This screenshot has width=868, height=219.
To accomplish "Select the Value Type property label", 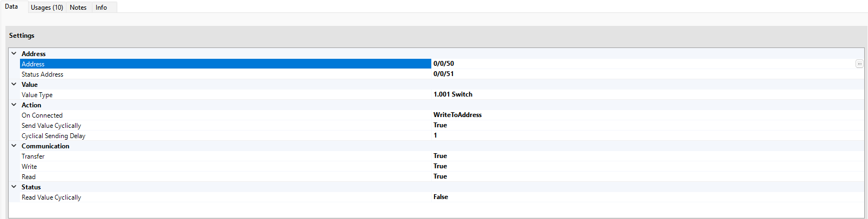I will point(37,95).
